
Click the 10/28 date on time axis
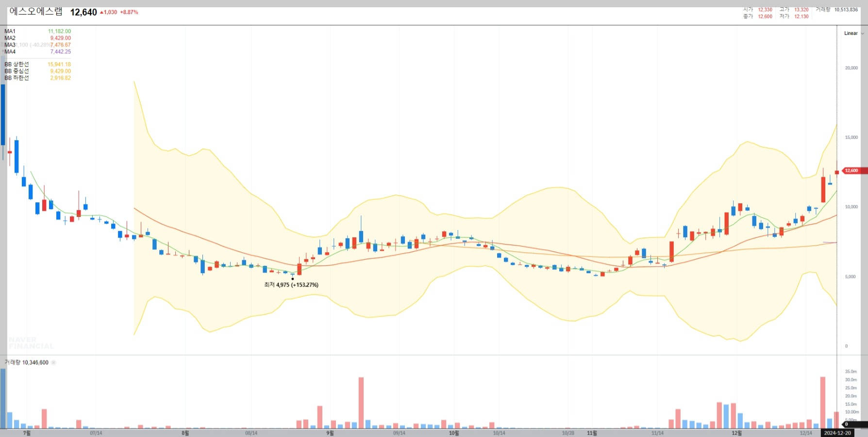pyautogui.click(x=568, y=433)
